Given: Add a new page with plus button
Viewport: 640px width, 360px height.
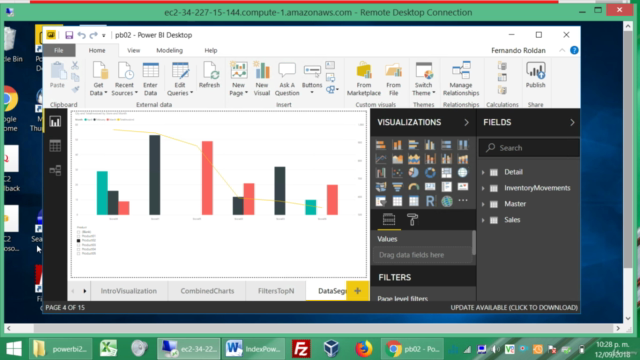Looking at the screenshot, I should coord(358,291).
